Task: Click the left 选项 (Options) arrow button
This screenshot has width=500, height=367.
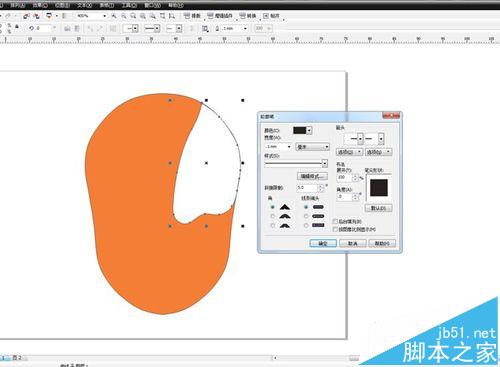Action: click(x=349, y=152)
